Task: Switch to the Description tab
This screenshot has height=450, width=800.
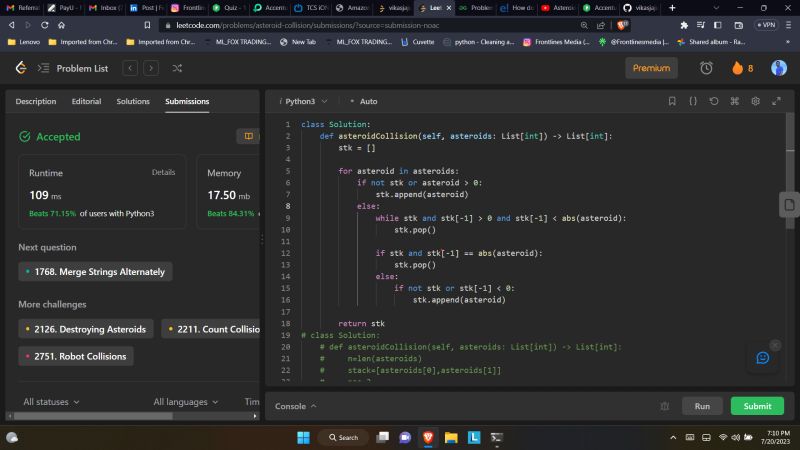Action: (36, 101)
